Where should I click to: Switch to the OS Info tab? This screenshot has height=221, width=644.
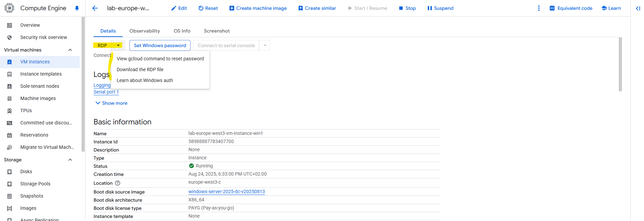click(x=182, y=31)
